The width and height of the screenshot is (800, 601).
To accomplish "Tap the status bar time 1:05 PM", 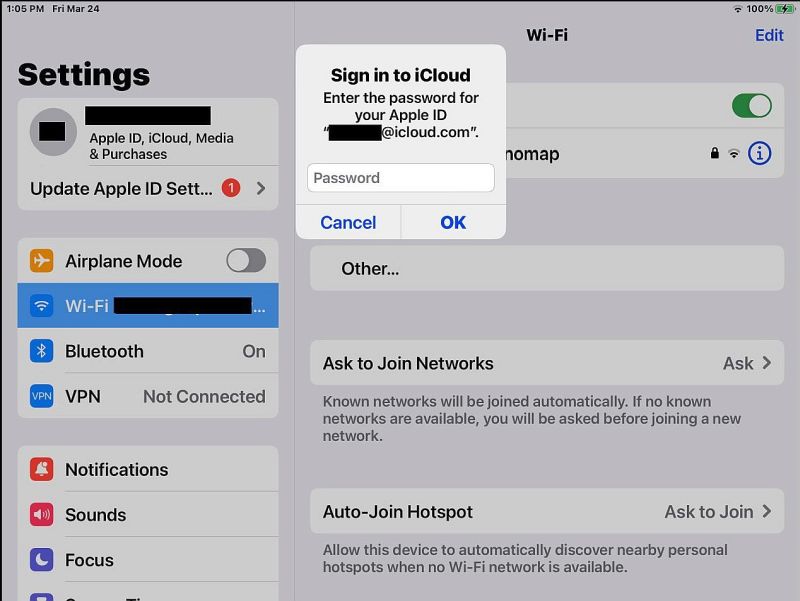I will point(25,9).
